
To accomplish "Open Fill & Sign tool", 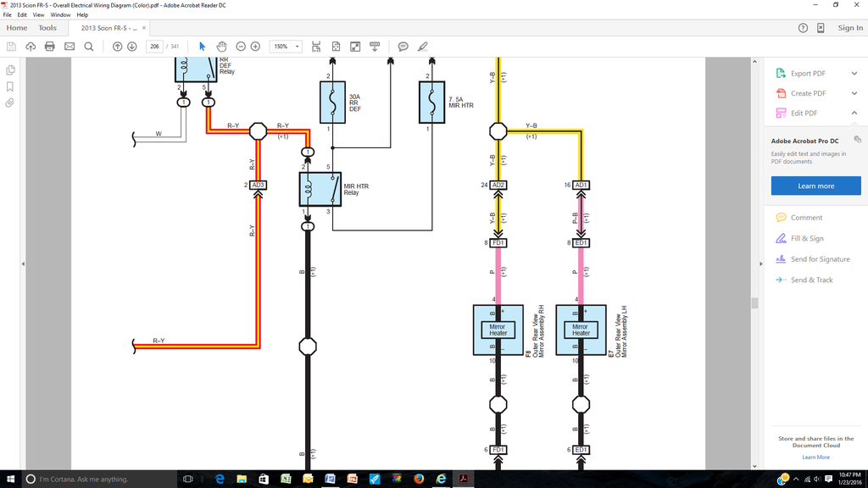I will point(807,239).
